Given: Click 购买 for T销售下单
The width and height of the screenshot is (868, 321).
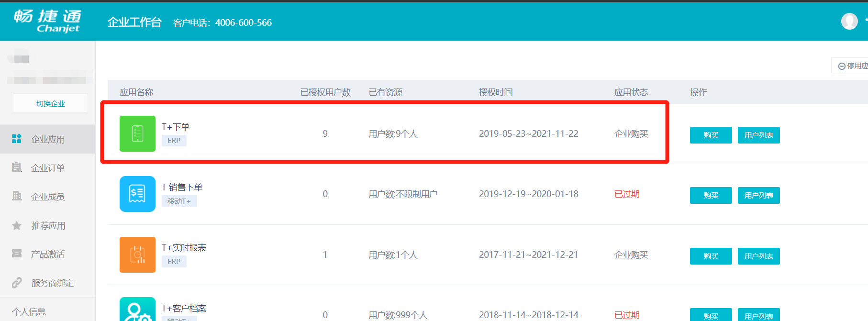Looking at the screenshot, I should coord(711,195).
